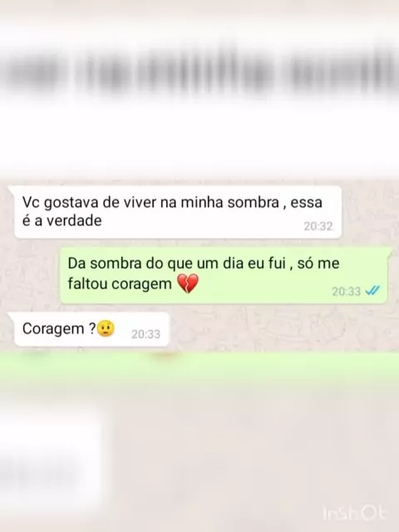Click the word "verdade" in first message
This screenshot has width=399, height=532.
(x=74, y=221)
